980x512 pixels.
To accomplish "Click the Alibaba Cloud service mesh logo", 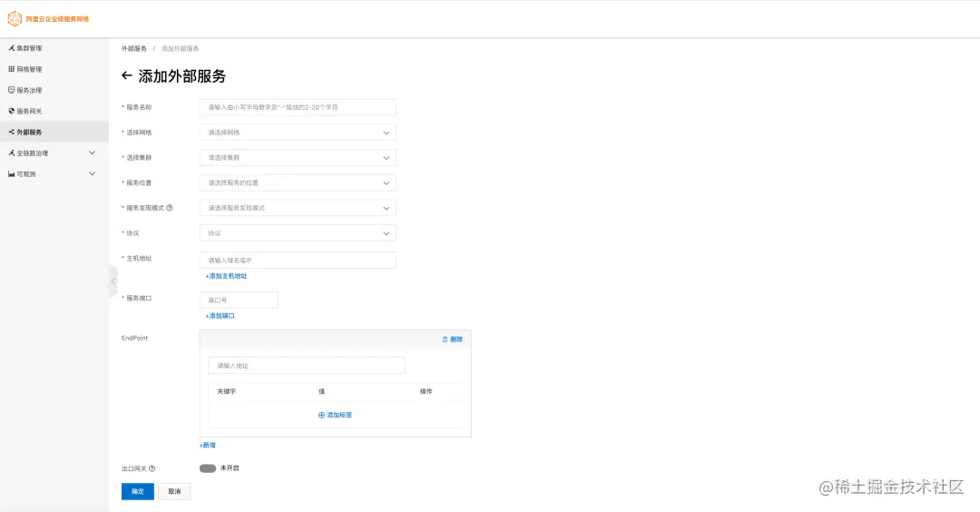I will [15, 19].
